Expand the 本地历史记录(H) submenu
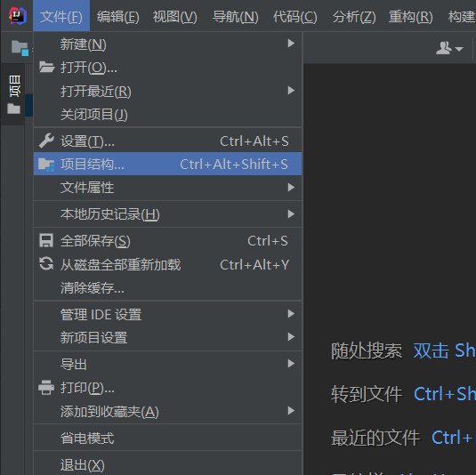The image size is (476, 475). (x=167, y=214)
